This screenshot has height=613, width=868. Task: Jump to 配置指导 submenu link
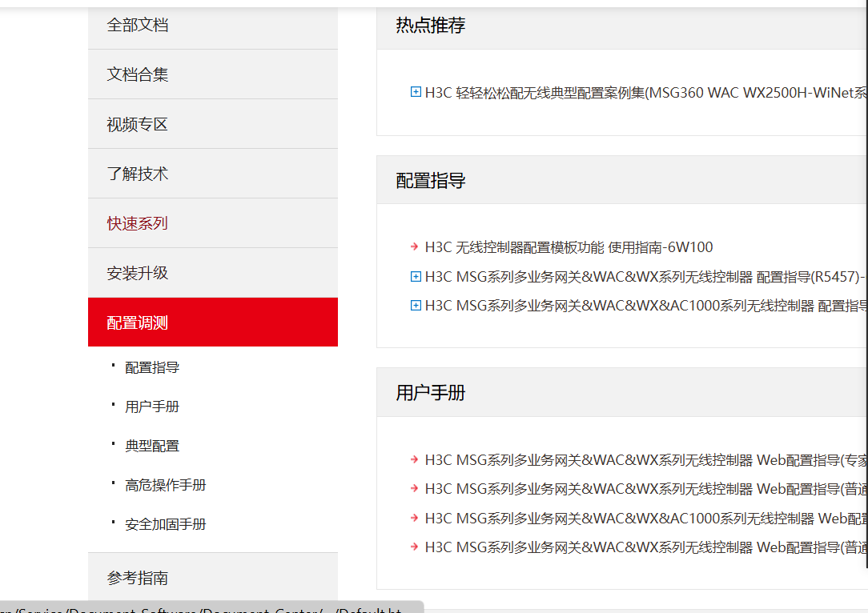tap(152, 367)
